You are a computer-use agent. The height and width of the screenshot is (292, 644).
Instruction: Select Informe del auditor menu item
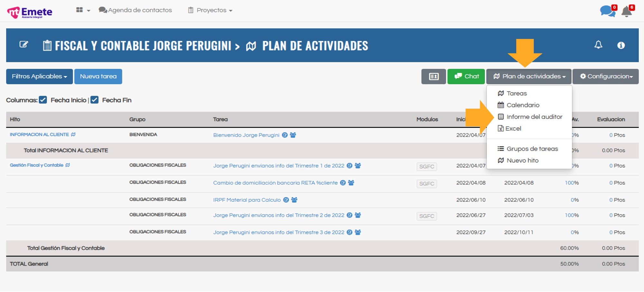(x=534, y=117)
